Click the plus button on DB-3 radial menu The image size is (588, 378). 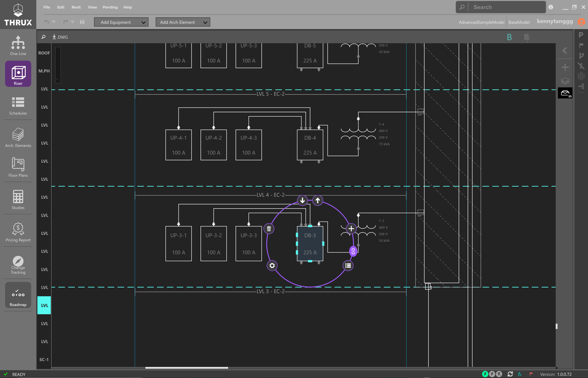(x=351, y=229)
